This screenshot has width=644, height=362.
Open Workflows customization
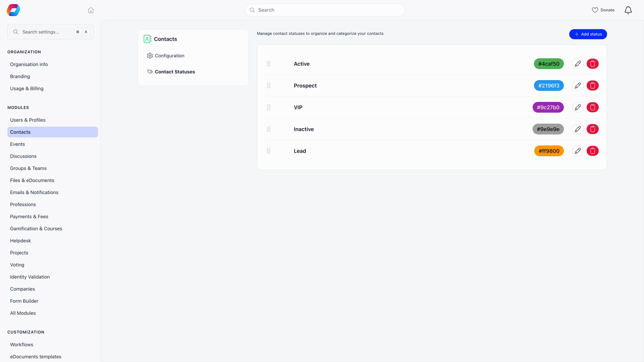[x=21, y=345]
